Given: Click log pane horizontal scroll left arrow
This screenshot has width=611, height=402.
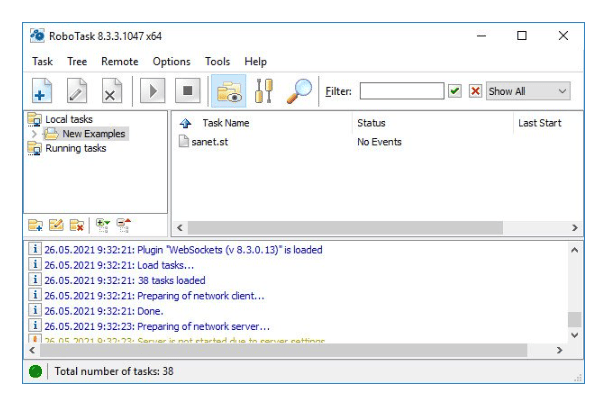Looking at the screenshot, I should click(x=32, y=350).
